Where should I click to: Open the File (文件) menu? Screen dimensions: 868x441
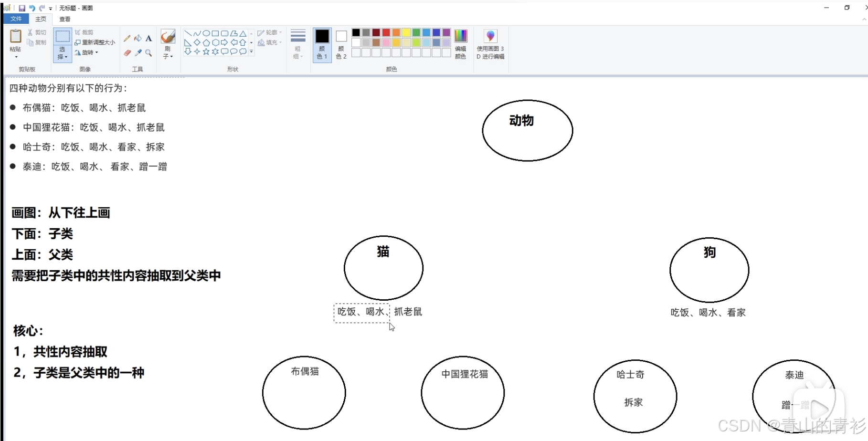point(16,19)
